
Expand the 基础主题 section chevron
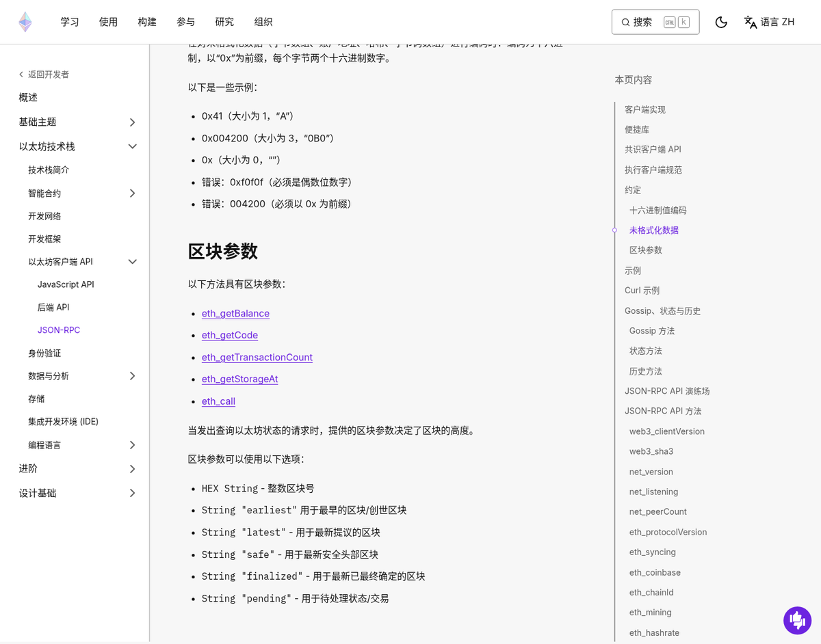pyautogui.click(x=133, y=122)
